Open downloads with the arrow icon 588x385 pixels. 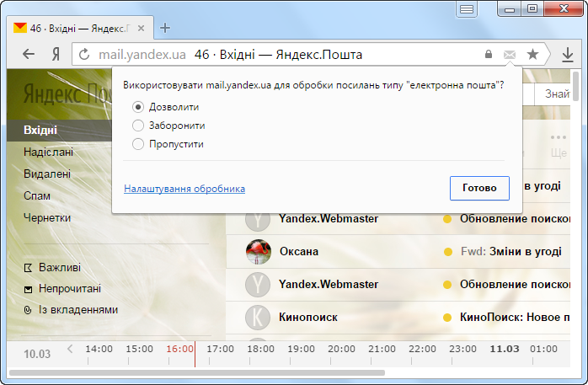click(x=568, y=55)
